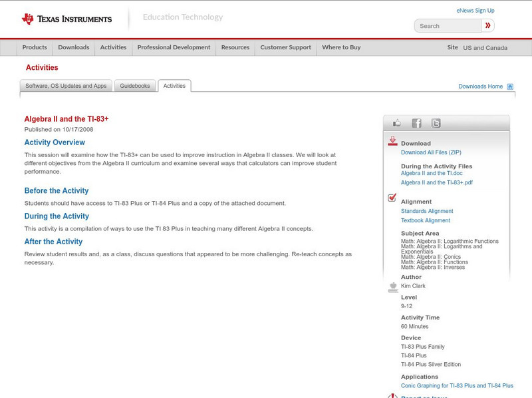
Task: Share activity on Facebook icon
Action: coord(416,123)
